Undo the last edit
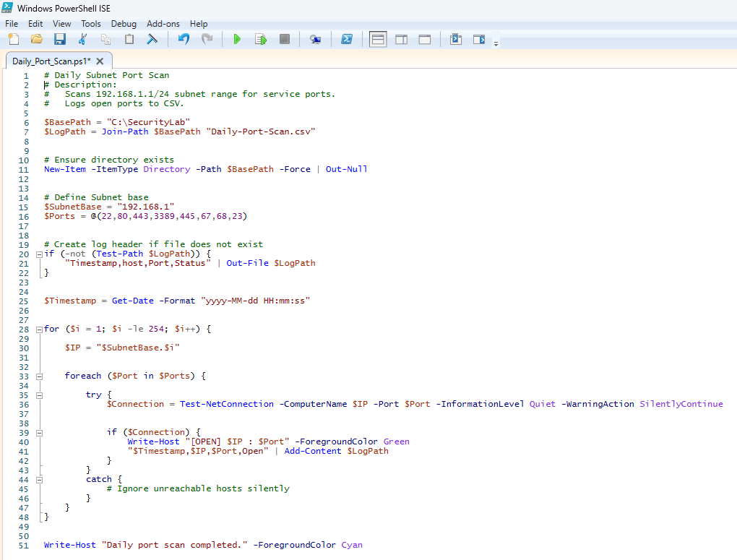The height and width of the screenshot is (560, 737). (185, 39)
